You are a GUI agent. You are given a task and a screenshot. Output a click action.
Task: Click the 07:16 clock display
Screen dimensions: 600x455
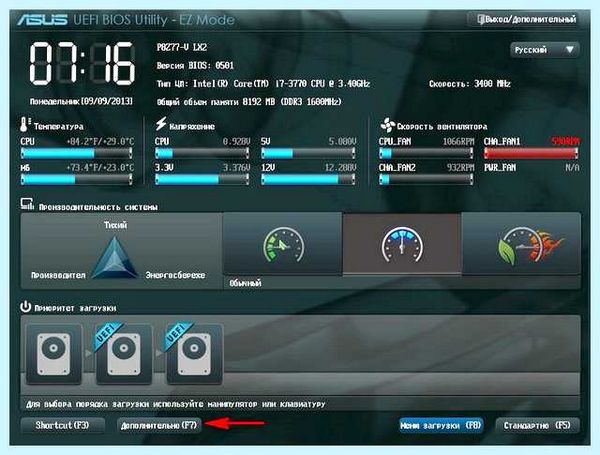tap(82, 64)
